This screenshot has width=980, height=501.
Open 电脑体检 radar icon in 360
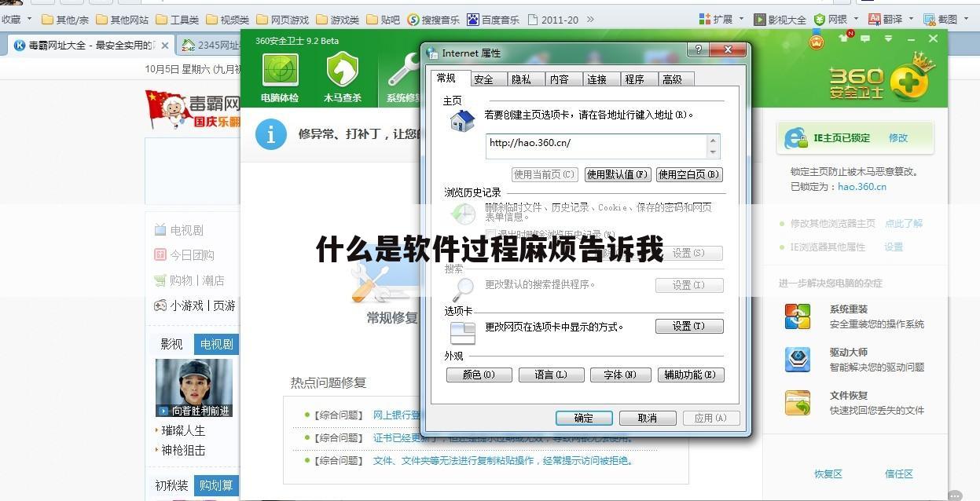[x=280, y=71]
